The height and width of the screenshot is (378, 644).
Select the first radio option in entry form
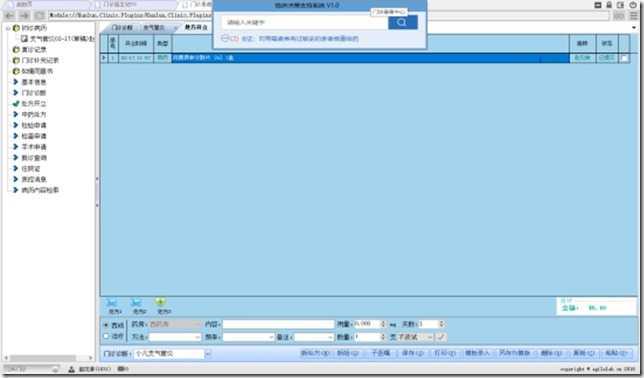point(106,325)
